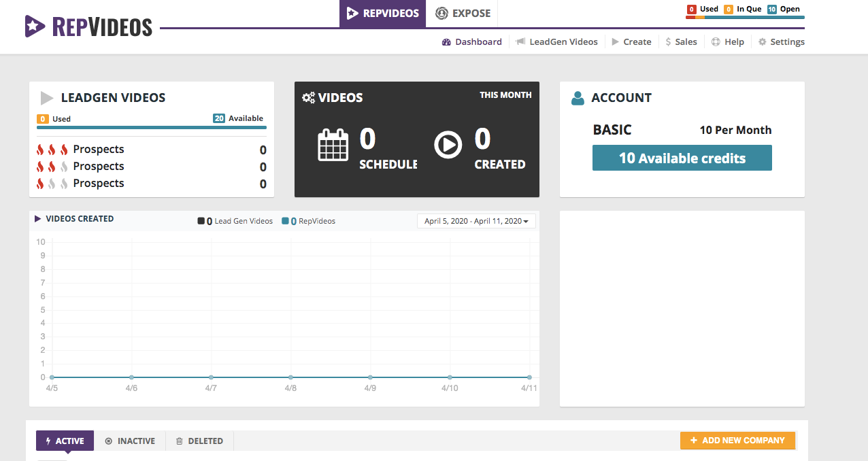
Task: Click the calendar icon for scheduled videos
Action: (333, 146)
